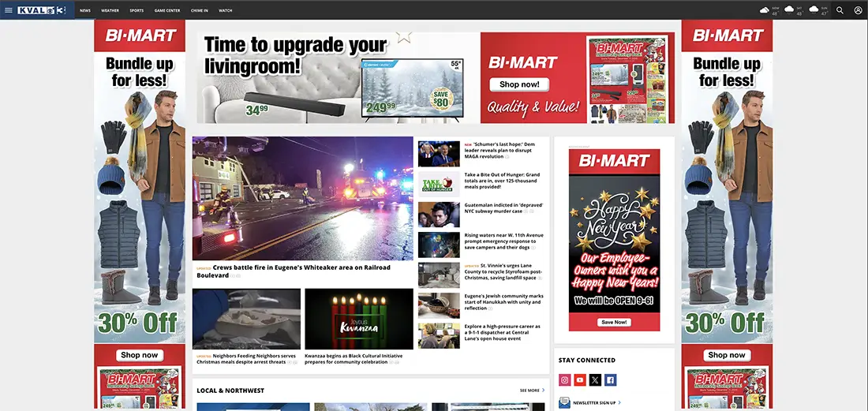Click Shop now in the left Bi-Mart ad

[x=140, y=355]
